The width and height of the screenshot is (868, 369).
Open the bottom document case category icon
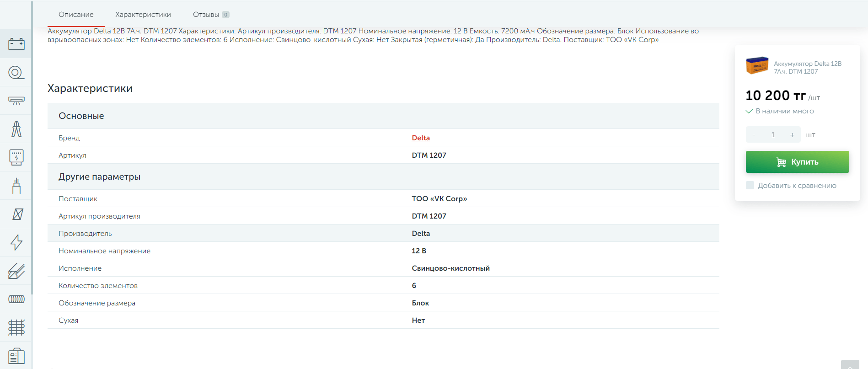pyautogui.click(x=16, y=356)
